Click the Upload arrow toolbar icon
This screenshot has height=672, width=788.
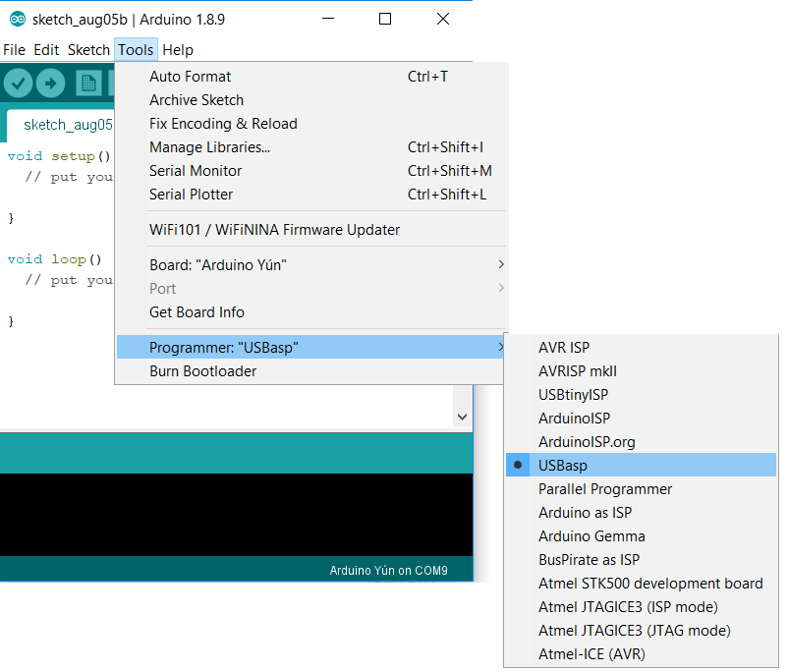pyautogui.click(x=50, y=83)
